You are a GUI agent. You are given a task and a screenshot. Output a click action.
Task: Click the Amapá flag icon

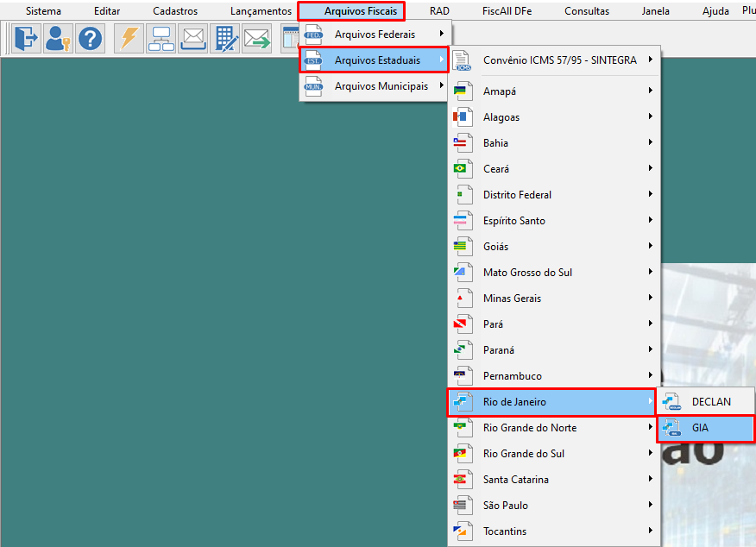click(463, 91)
